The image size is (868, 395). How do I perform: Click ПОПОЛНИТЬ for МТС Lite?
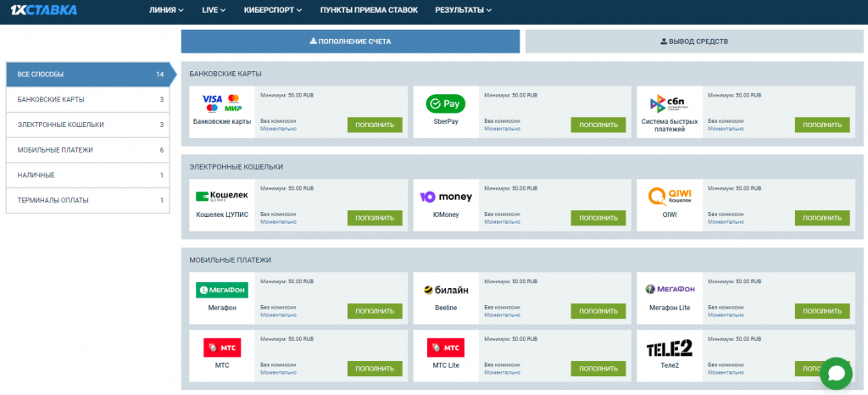[x=598, y=369]
